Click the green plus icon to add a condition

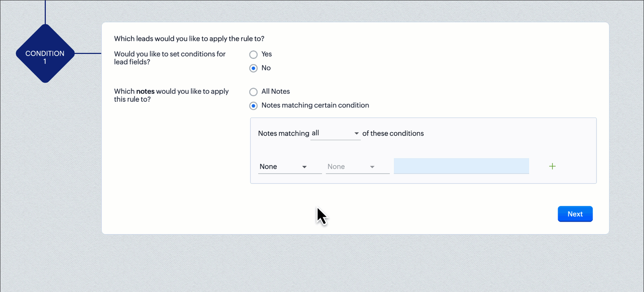point(552,167)
